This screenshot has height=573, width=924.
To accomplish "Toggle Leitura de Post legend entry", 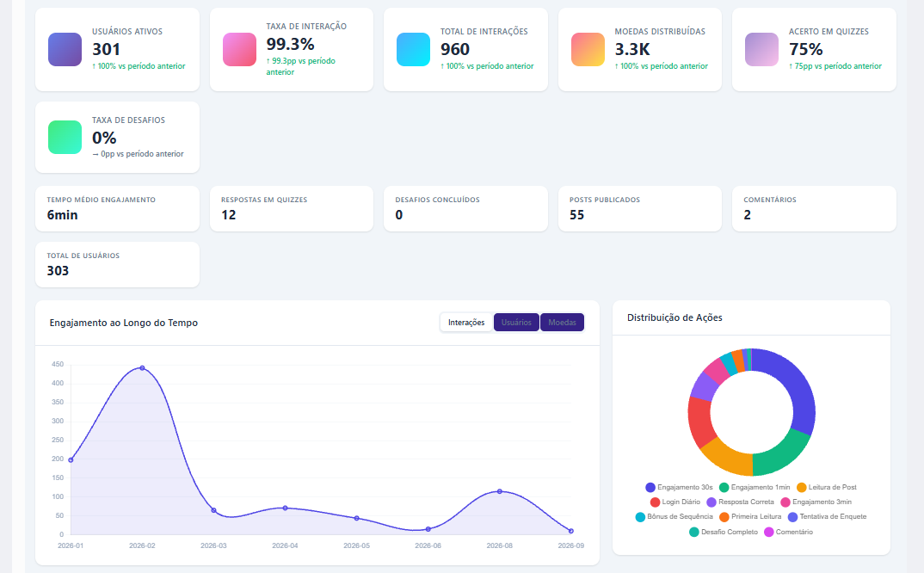I will (x=827, y=488).
